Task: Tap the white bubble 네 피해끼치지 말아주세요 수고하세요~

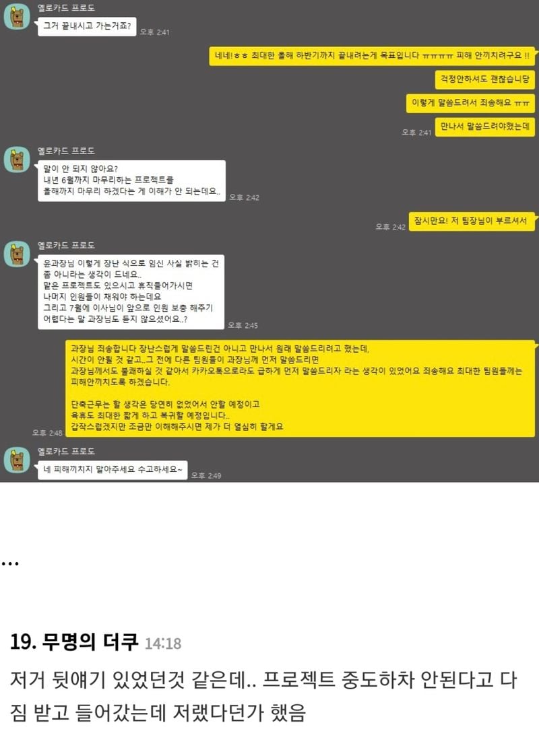Action: pos(113,470)
